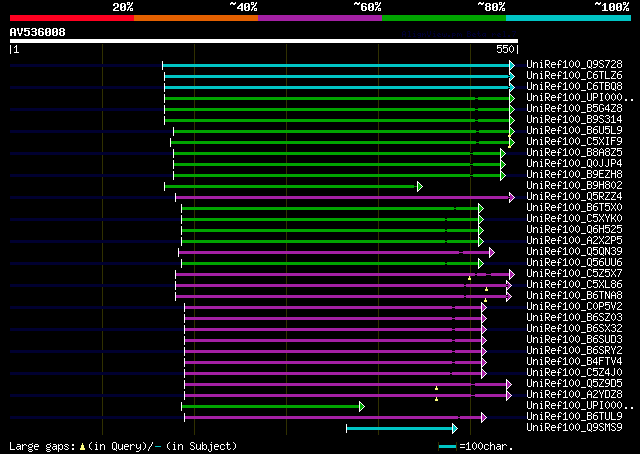This screenshot has width=640, height=454.
Task: Click the green ~80% legend segment
Action: click(444, 18)
